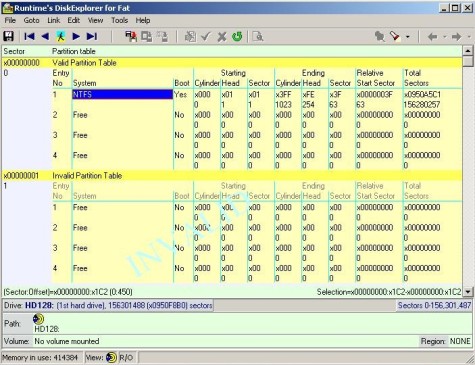Click the View drive icon in status bar

[111, 358]
